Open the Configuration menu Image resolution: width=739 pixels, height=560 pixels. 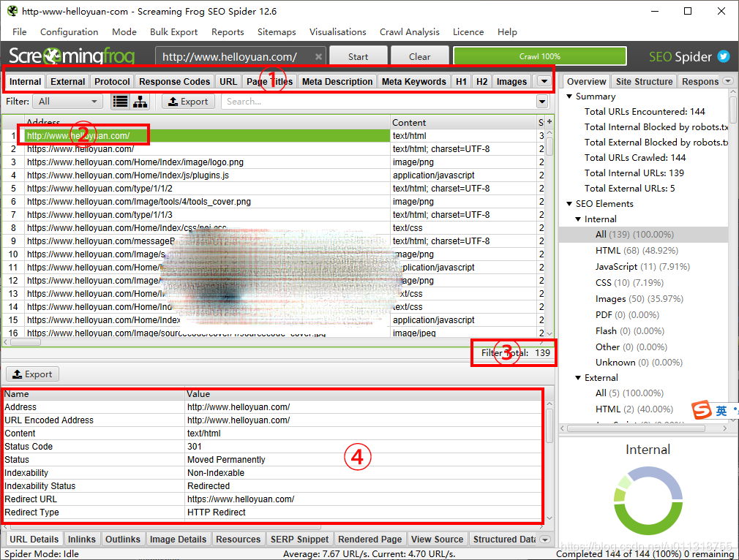pyautogui.click(x=70, y=31)
